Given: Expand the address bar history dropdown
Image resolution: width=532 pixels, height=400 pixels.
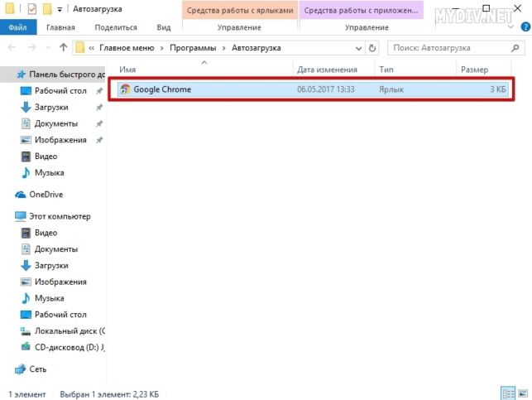Looking at the screenshot, I should coord(358,48).
